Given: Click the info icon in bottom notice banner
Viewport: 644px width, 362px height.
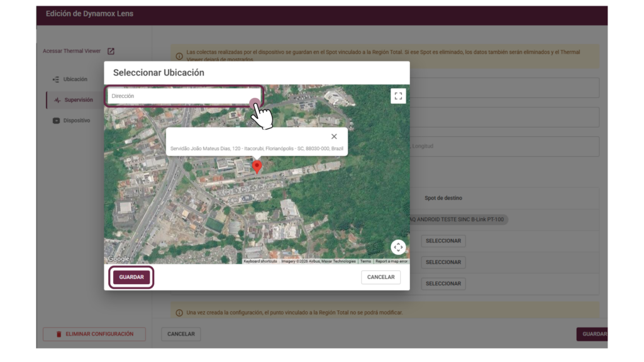Looking at the screenshot, I should pos(179,313).
